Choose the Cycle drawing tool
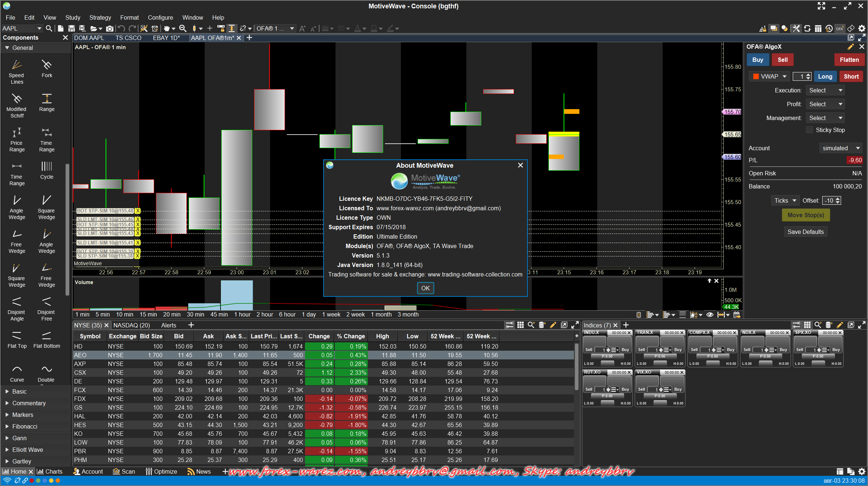 point(47,170)
